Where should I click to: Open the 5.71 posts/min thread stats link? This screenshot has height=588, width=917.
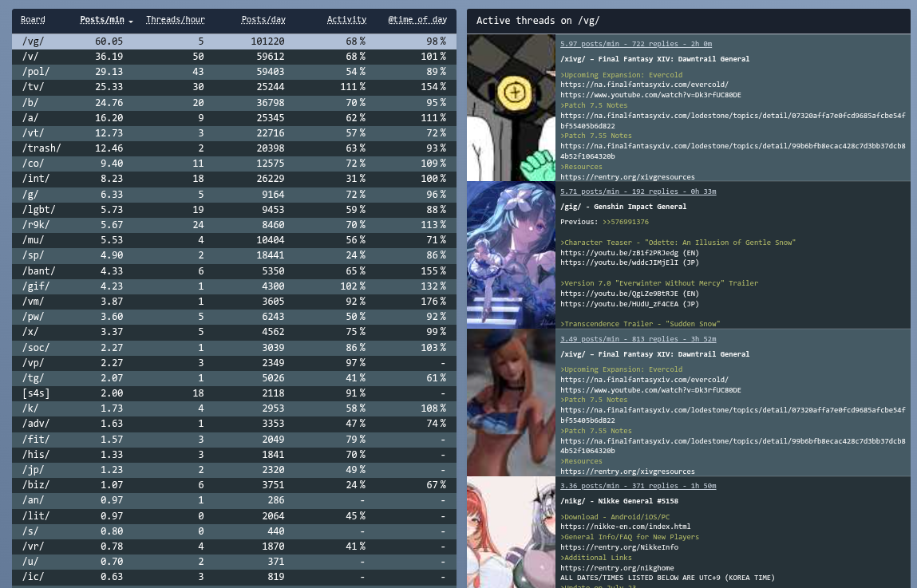[638, 191]
